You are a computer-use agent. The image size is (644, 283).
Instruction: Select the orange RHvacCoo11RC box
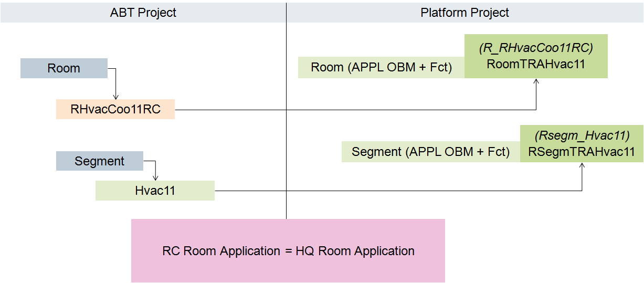[x=115, y=109]
